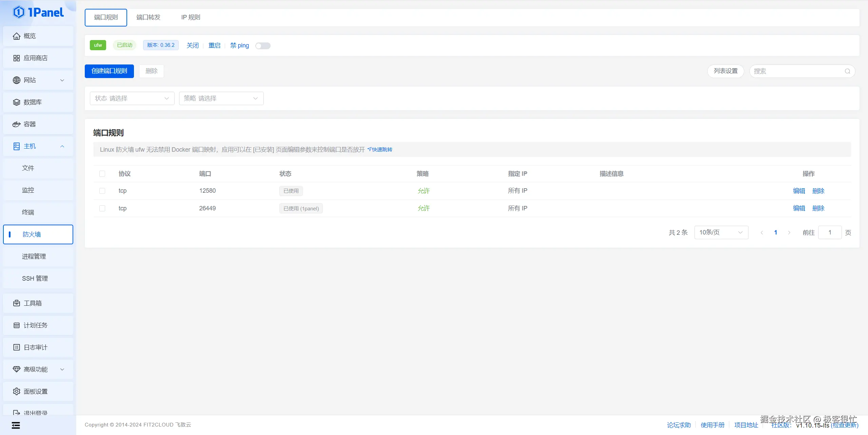Open 面板设置 gear icon
The image size is (868, 435).
(16, 391)
